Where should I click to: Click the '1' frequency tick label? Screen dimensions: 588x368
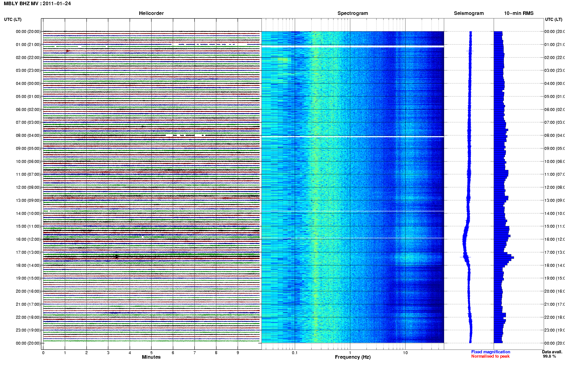(350, 353)
